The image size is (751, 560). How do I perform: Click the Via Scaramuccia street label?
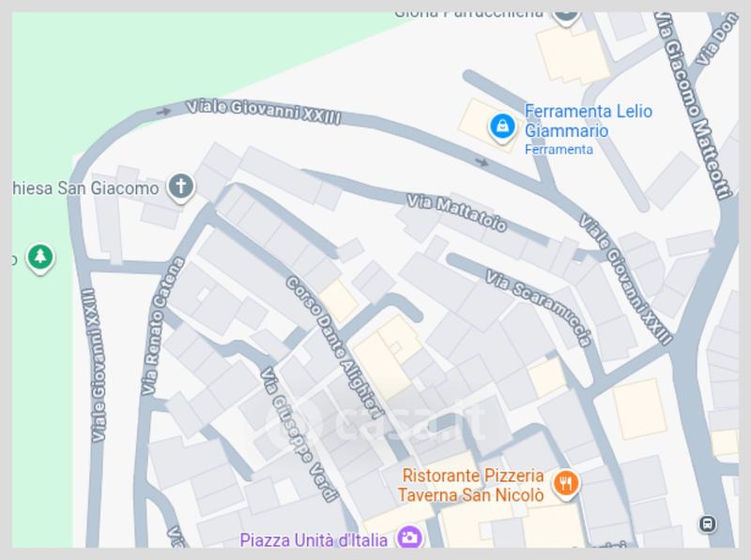(x=539, y=308)
